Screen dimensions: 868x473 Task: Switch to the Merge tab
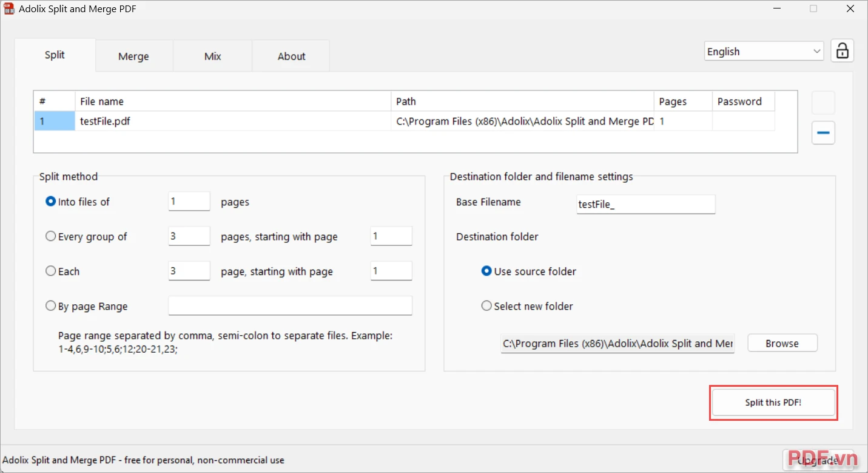coord(133,56)
